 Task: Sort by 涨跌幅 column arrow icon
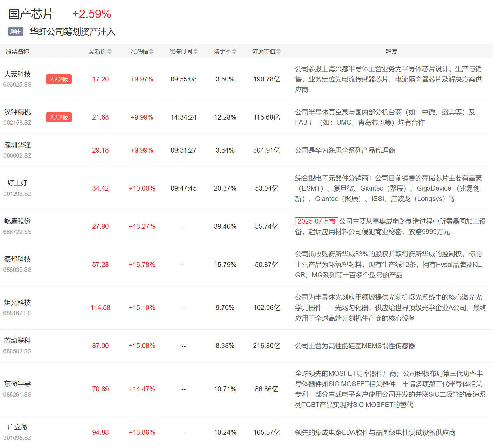click(151, 51)
